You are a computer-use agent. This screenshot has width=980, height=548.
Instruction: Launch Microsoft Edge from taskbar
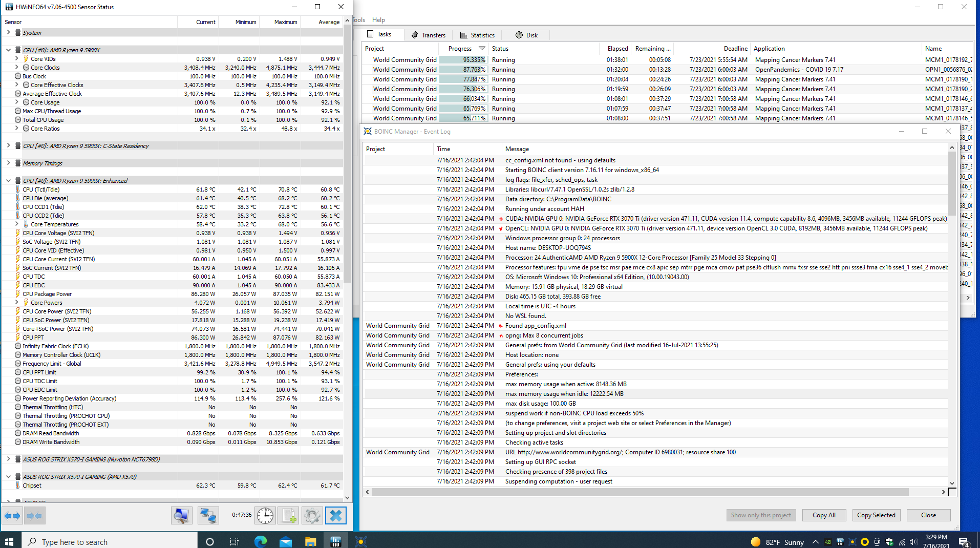(261, 542)
